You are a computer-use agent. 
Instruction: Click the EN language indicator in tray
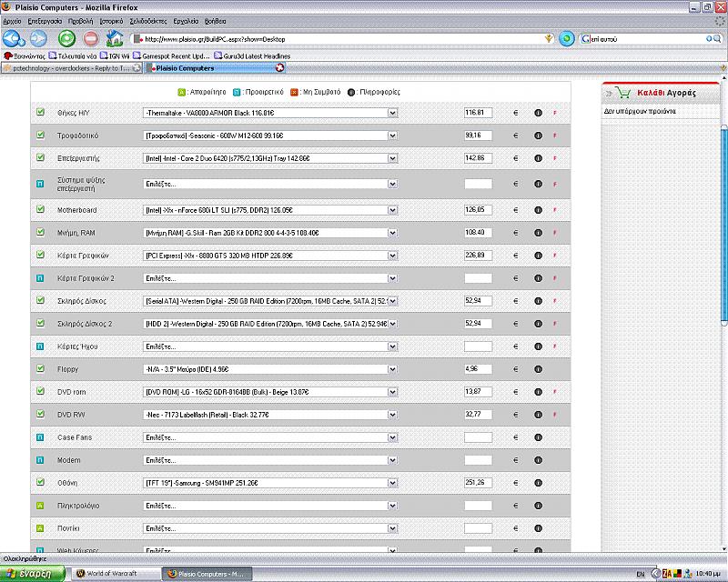pos(641,574)
